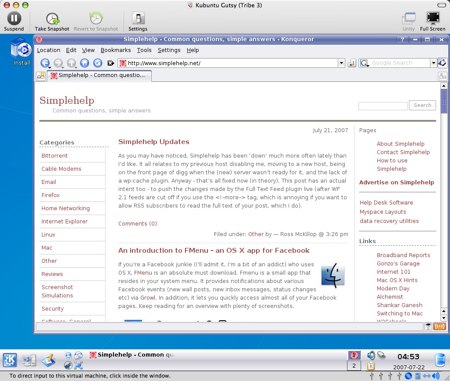This screenshot has height=381, width=450.
Task: Open the Edit menu
Action: pyautogui.click(x=71, y=50)
